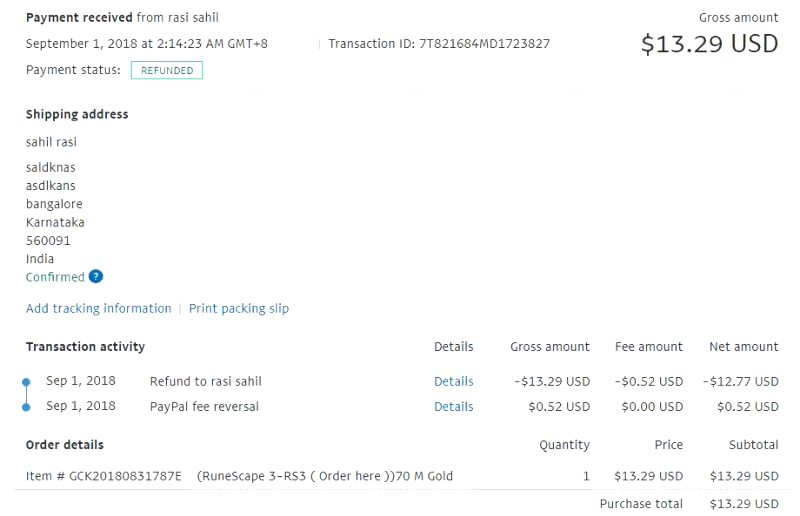Viewport: 800px width, 516px height.
Task: Click the Refund timeline dot marker
Action: 26,382
